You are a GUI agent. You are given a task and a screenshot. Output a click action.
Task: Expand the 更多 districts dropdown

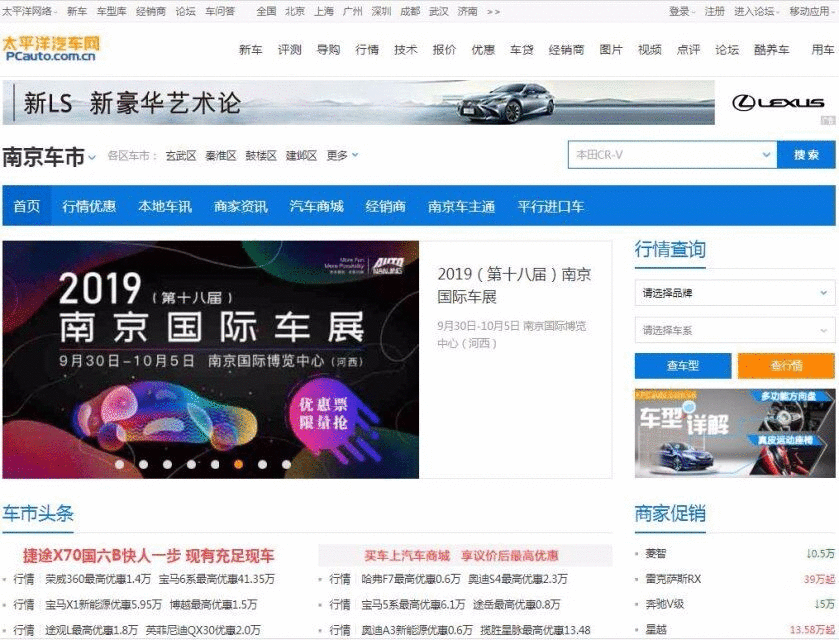[x=342, y=156]
